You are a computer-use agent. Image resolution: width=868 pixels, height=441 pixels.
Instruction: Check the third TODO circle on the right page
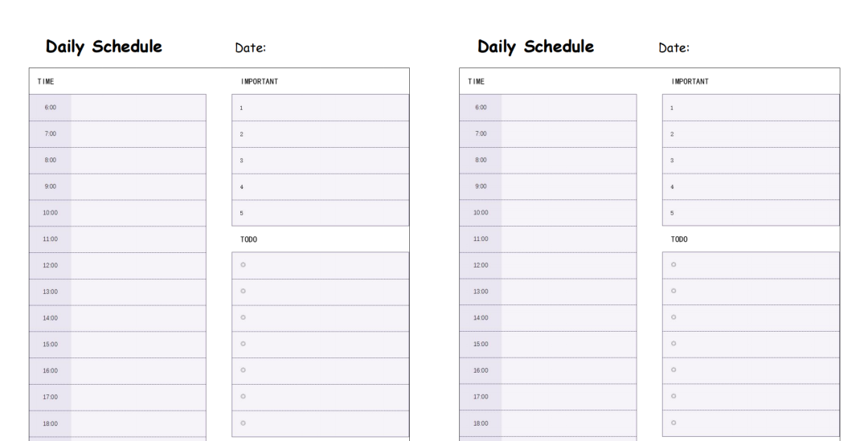coord(674,317)
